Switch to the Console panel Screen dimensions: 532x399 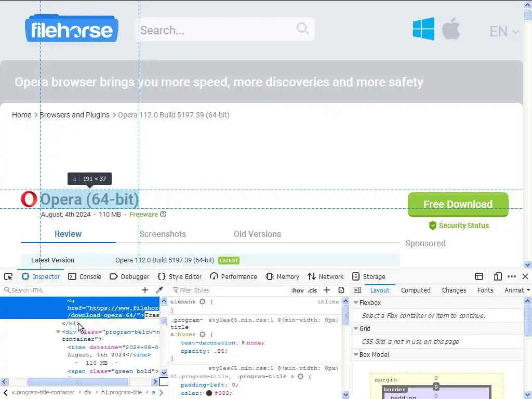pos(85,276)
